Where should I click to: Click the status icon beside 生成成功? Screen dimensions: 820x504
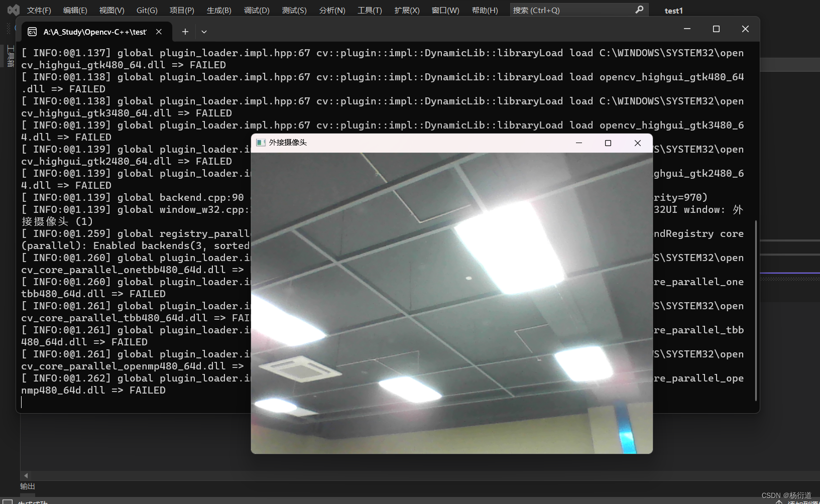7,500
